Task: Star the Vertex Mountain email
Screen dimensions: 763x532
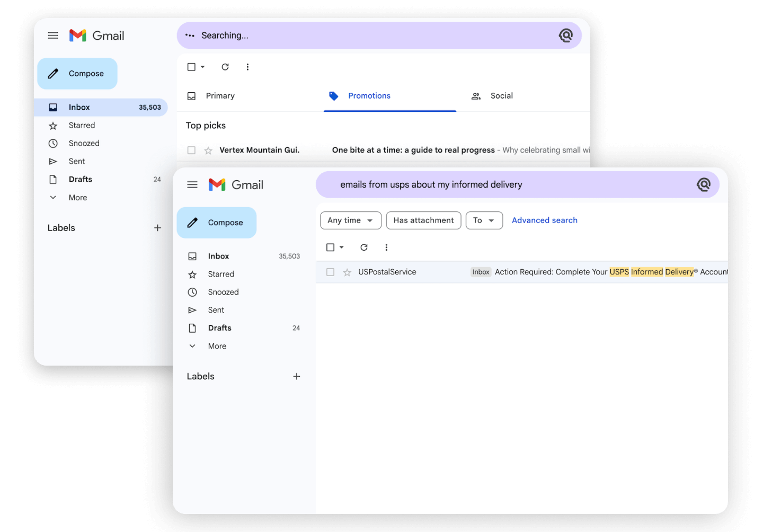Action: point(208,150)
